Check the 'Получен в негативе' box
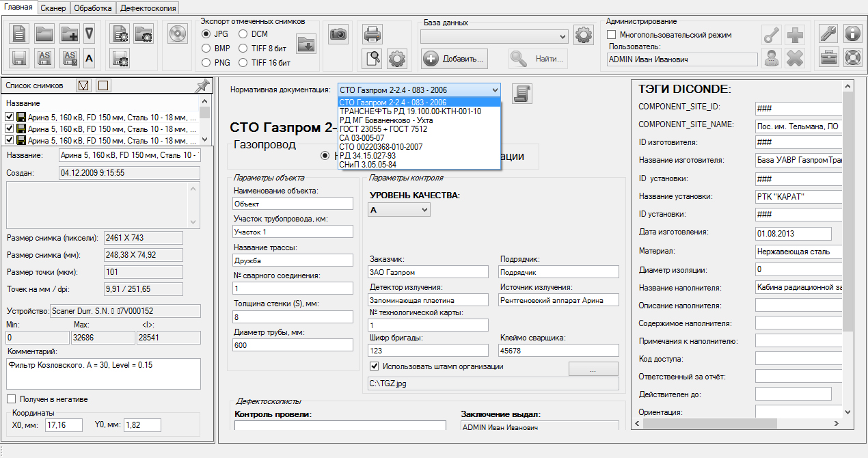 coord(11,399)
